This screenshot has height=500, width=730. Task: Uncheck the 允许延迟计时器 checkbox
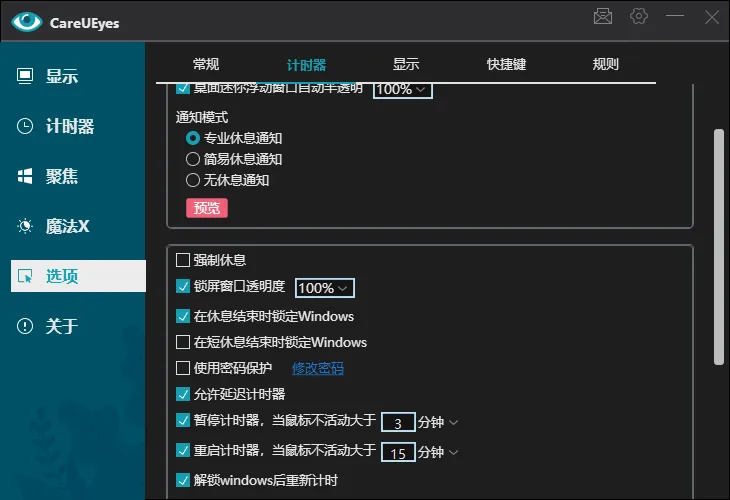click(183, 394)
